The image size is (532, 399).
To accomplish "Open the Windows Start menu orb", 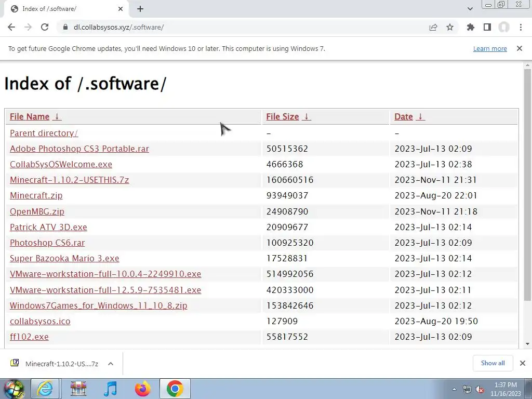I will click(14, 389).
